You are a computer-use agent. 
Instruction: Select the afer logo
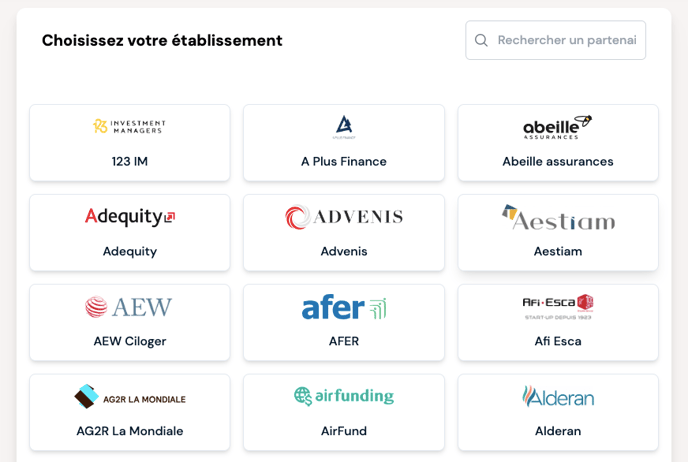[344, 307]
